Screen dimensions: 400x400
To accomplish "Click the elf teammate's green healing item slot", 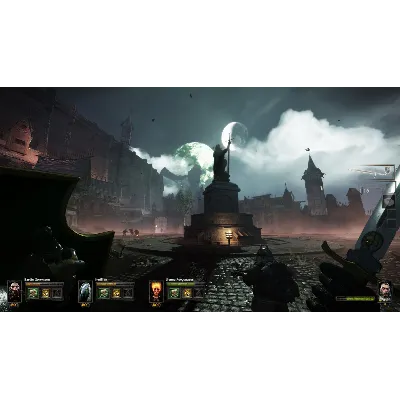I will tap(103, 293).
